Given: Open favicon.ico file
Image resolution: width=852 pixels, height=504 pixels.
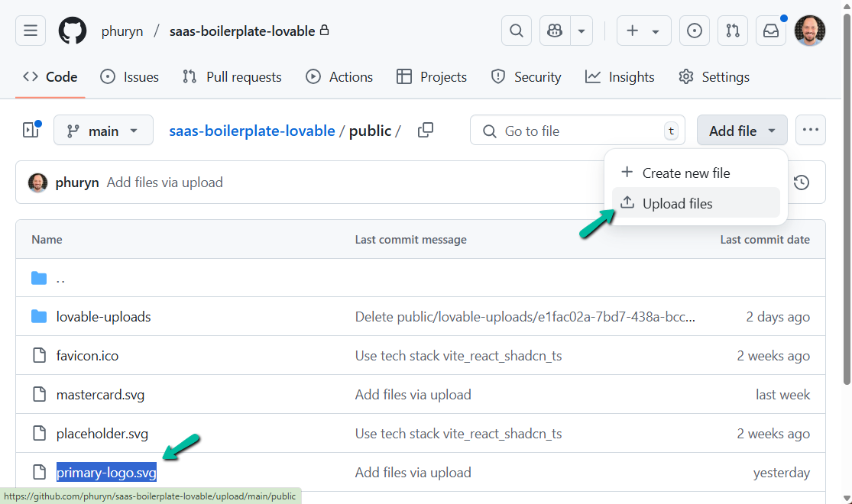Looking at the screenshot, I should 87,356.
